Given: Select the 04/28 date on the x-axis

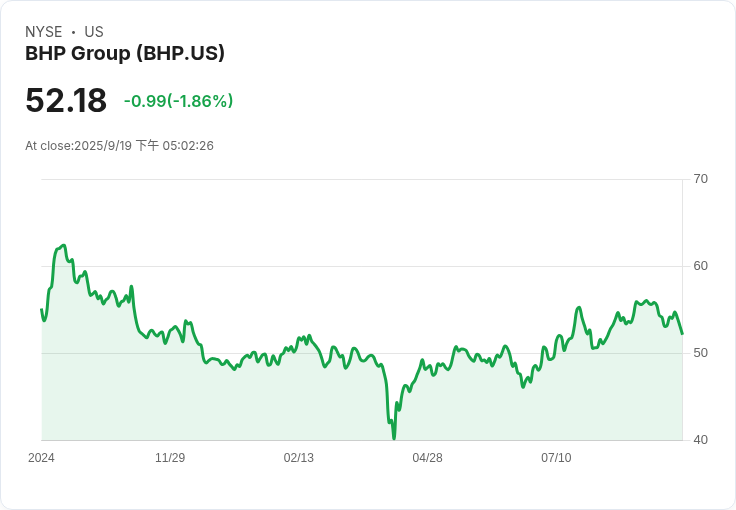Looking at the screenshot, I should (x=427, y=458).
